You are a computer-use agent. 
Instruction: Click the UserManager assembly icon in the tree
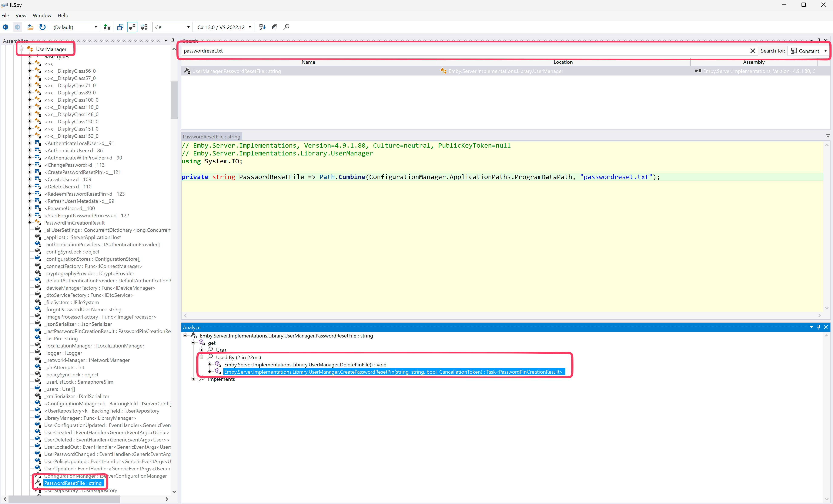[30, 49]
